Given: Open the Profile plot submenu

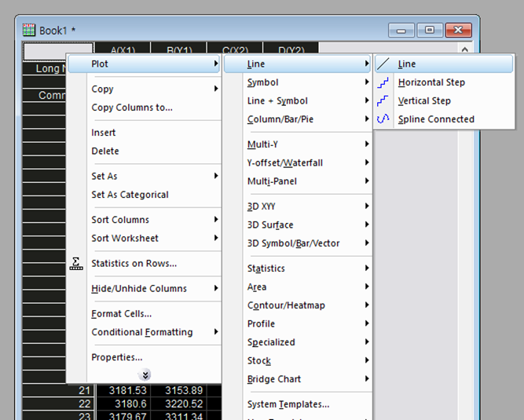Looking at the screenshot, I should pyautogui.click(x=298, y=324).
